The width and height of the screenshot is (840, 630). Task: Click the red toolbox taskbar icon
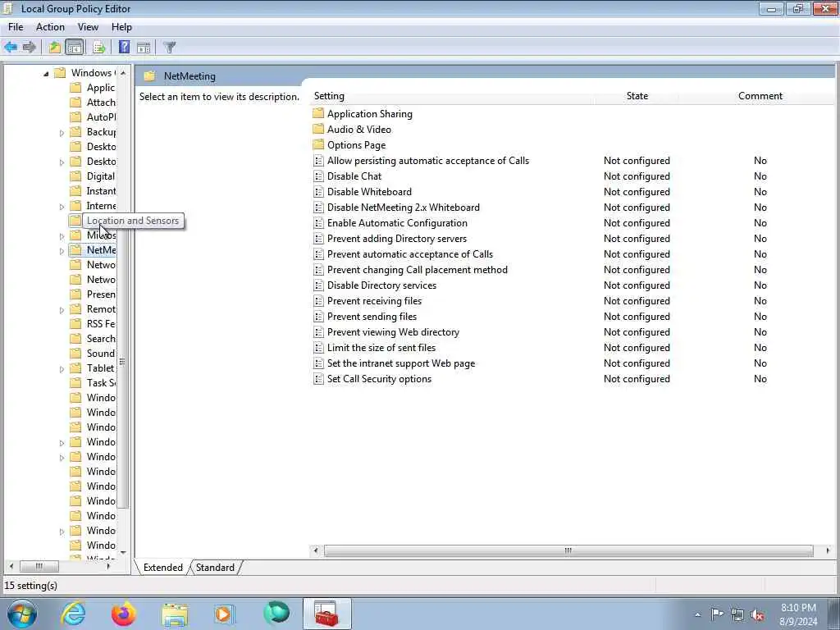(x=326, y=614)
